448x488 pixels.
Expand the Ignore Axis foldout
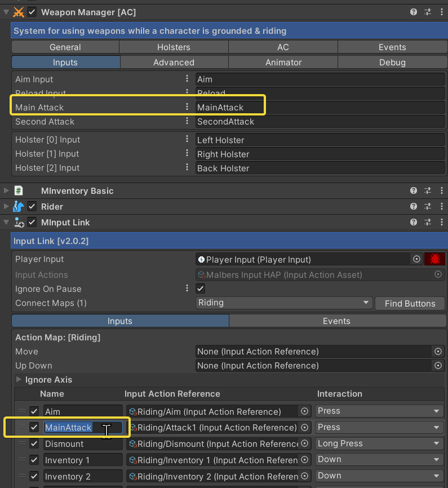pos(20,380)
